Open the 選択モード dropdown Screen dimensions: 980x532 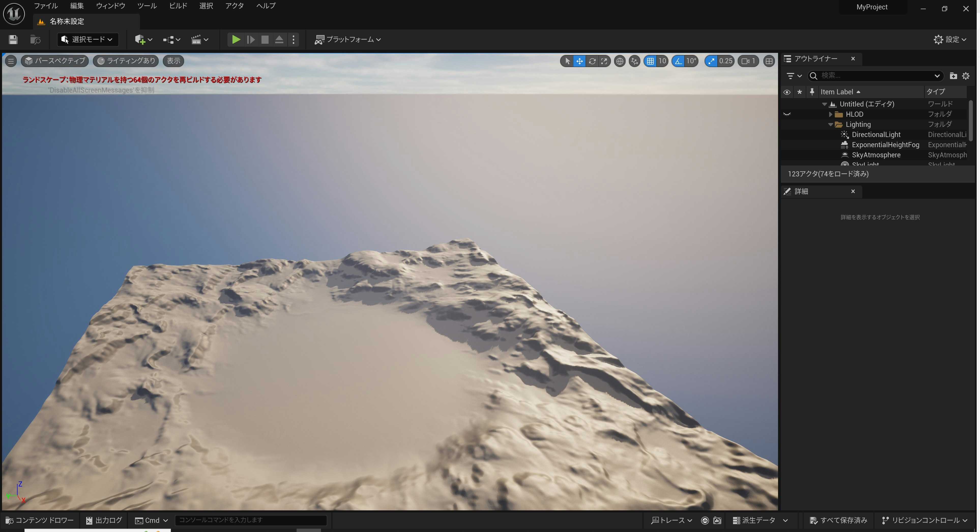pos(87,40)
